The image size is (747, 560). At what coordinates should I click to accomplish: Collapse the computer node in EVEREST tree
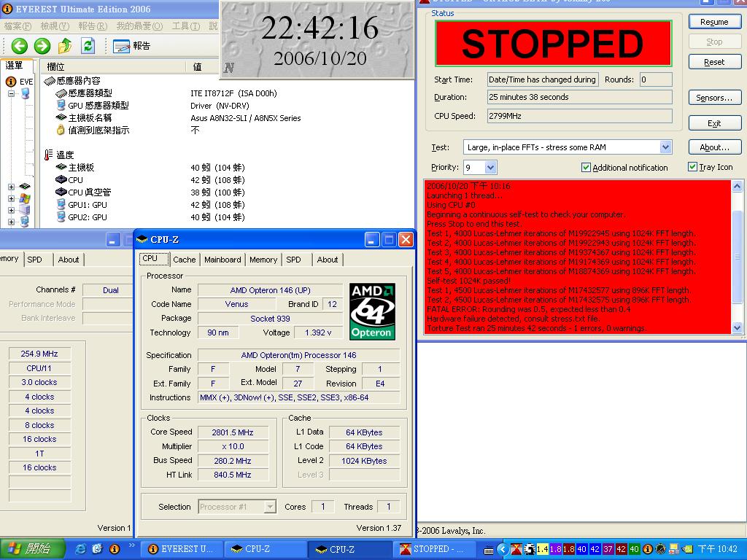(x=11, y=94)
